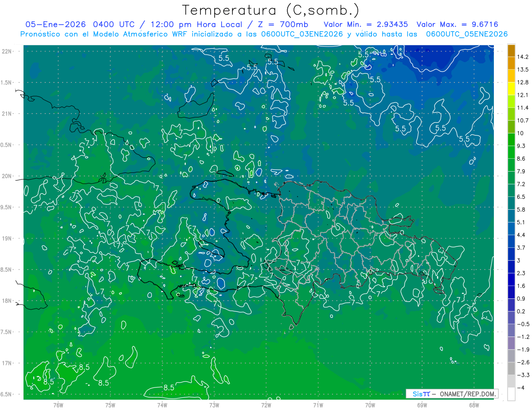Click the '5.8' color scale value
The width and height of the screenshot is (532, 411).
[x=521, y=209]
